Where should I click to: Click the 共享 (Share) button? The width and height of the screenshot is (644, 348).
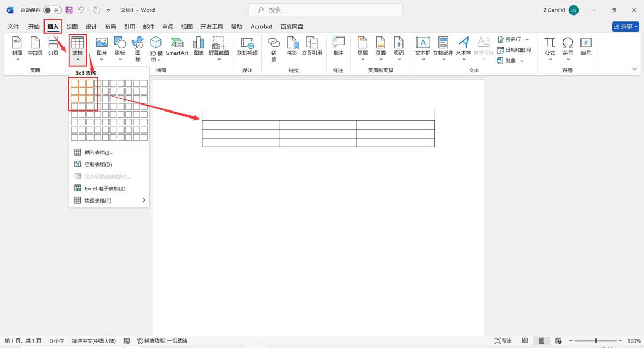click(x=625, y=26)
